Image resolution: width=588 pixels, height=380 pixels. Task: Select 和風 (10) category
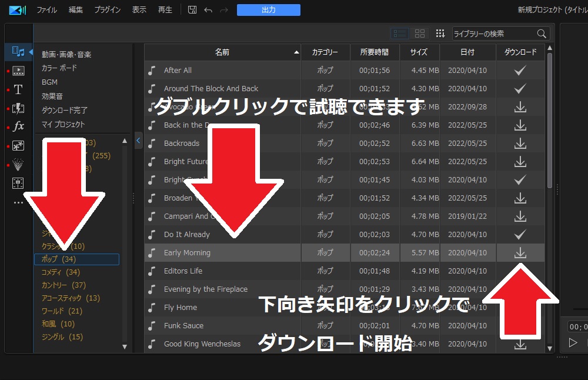(58, 324)
